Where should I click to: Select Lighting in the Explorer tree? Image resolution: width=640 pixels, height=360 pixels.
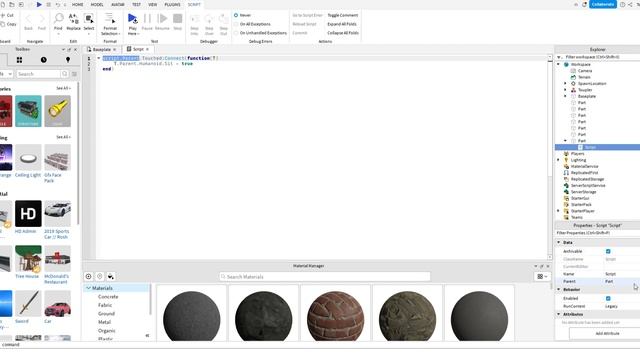(x=578, y=160)
